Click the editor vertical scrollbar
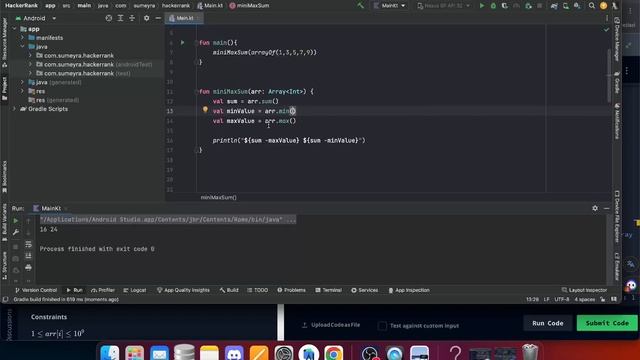640x360 pixels. point(609,76)
